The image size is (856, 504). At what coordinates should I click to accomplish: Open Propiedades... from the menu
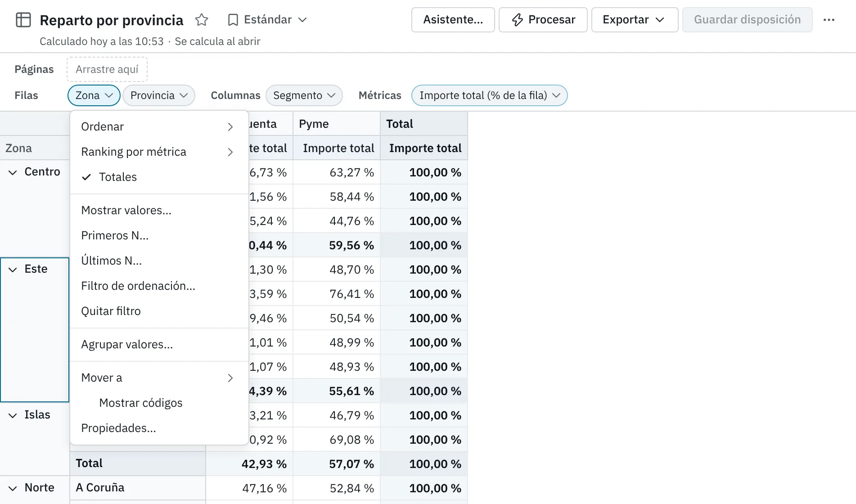coord(159,428)
